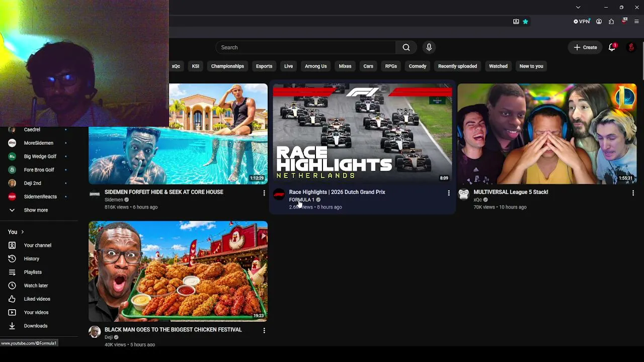
Task: Open the xQc channel avatar under MULTIVERSAL video
Action: tap(463, 194)
